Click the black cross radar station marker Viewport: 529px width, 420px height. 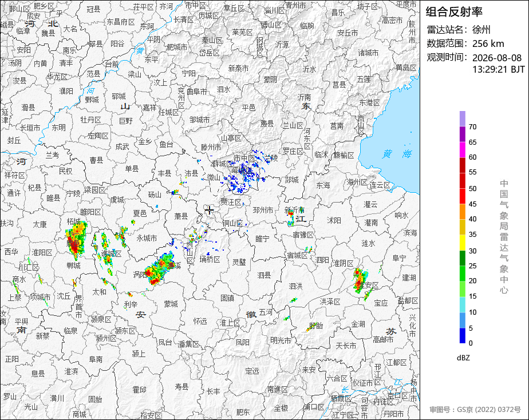210,211
